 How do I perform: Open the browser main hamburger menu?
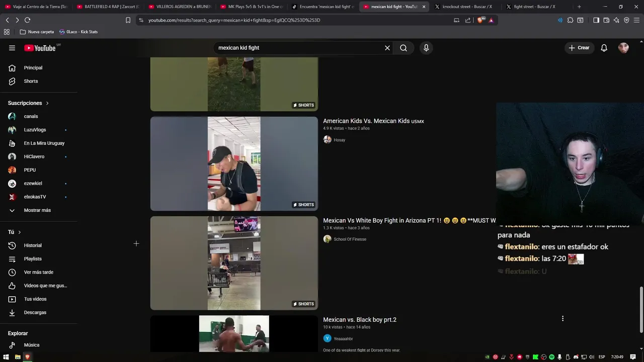coord(637,20)
